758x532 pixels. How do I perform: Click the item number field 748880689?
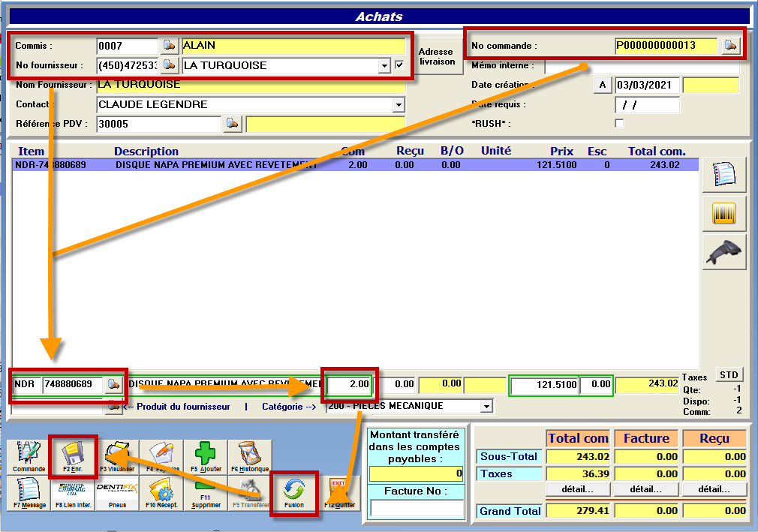tap(73, 384)
